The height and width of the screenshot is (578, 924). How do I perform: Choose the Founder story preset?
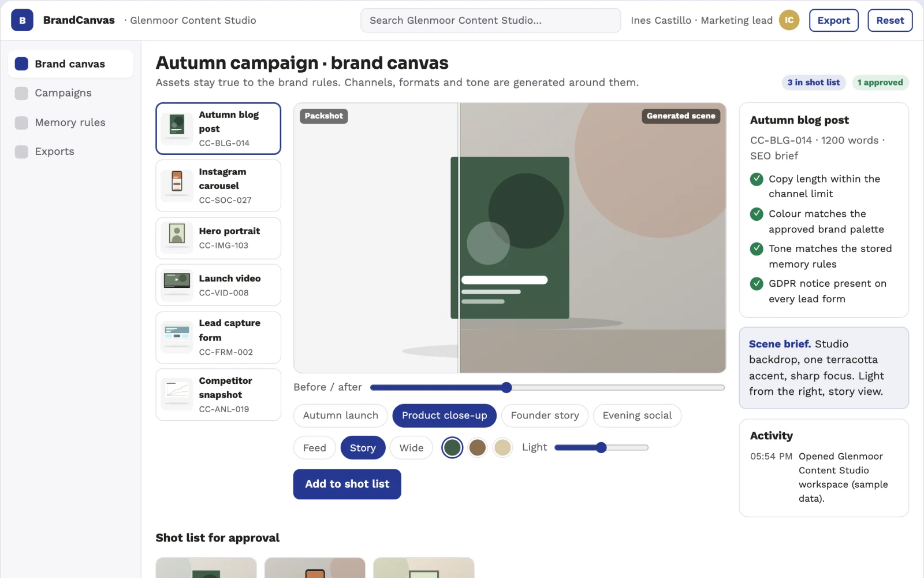[545, 416]
